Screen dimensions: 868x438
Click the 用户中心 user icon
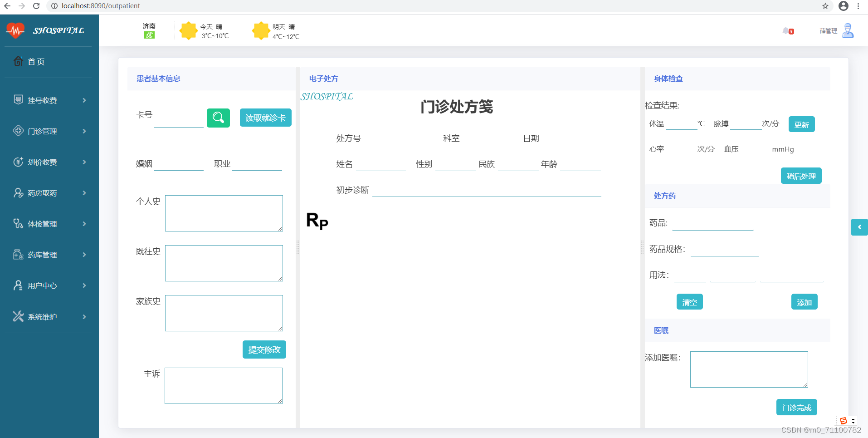(x=18, y=285)
